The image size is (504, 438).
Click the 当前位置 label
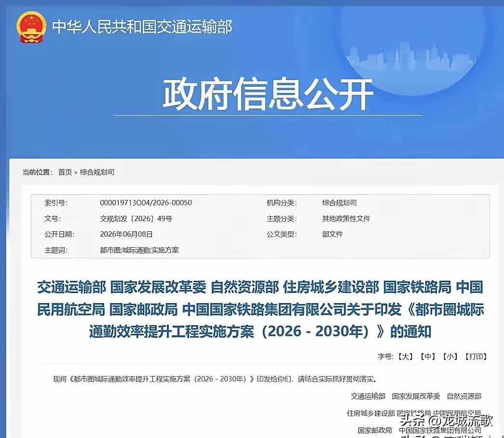coord(37,172)
